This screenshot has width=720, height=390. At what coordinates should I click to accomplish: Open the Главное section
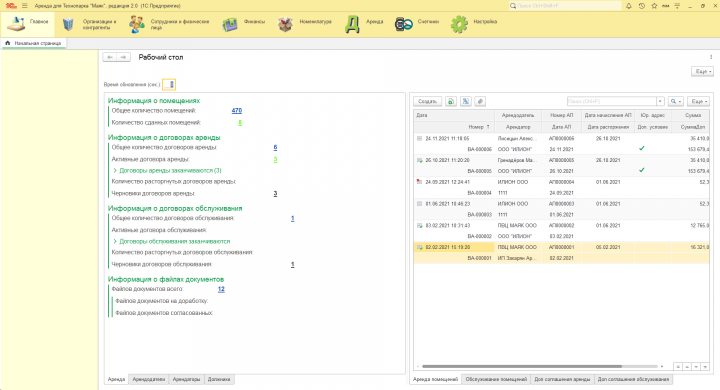28,24
